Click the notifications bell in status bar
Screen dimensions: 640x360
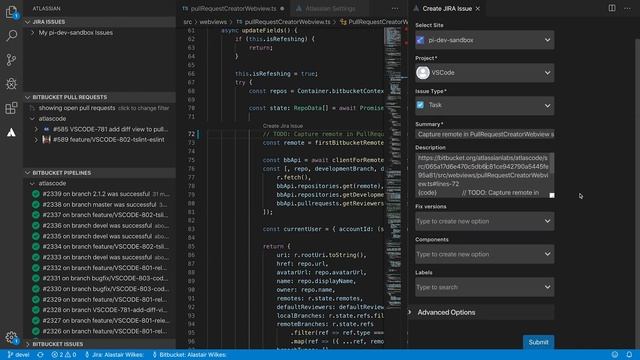point(629,355)
